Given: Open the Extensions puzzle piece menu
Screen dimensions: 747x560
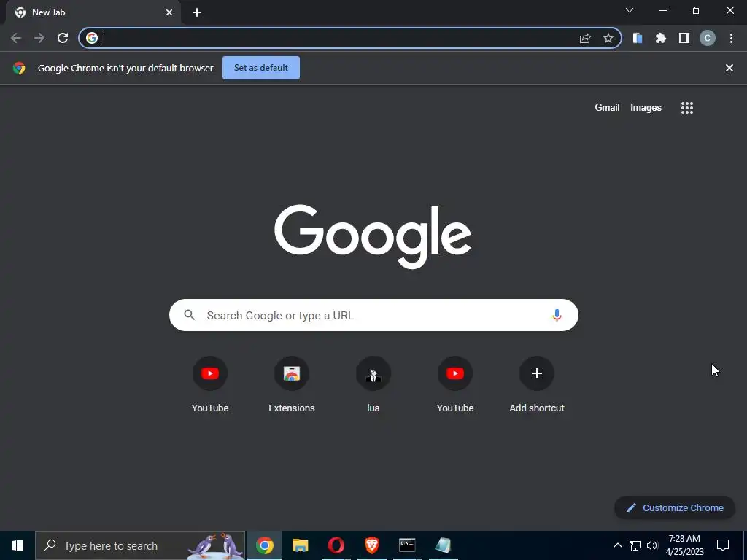Looking at the screenshot, I should [x=661, y=38].
